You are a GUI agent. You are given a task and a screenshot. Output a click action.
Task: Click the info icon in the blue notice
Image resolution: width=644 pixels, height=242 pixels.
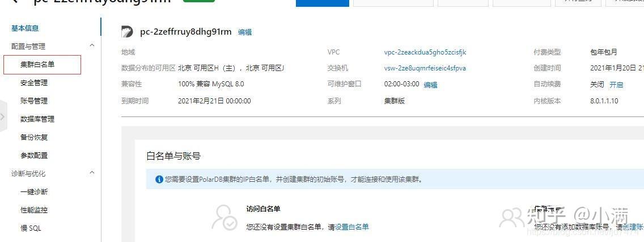click(x=159, y=180)
